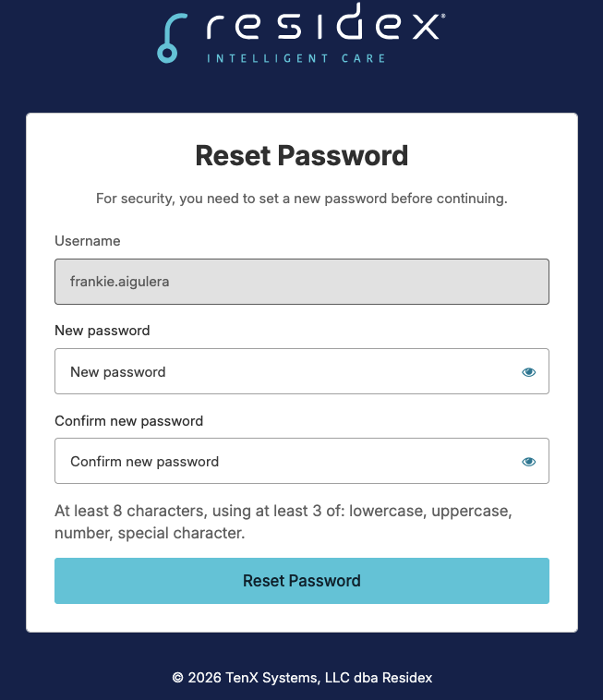The height and width of the screenshot is (700, 603).
Task: Click the Confirm new password placeholder text
Action: pos(145,462)
